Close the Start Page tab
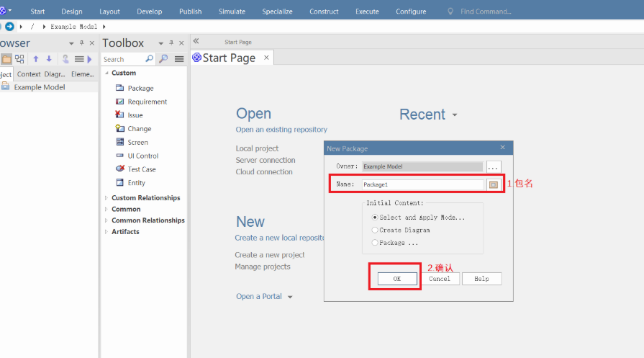 (266, 58)
